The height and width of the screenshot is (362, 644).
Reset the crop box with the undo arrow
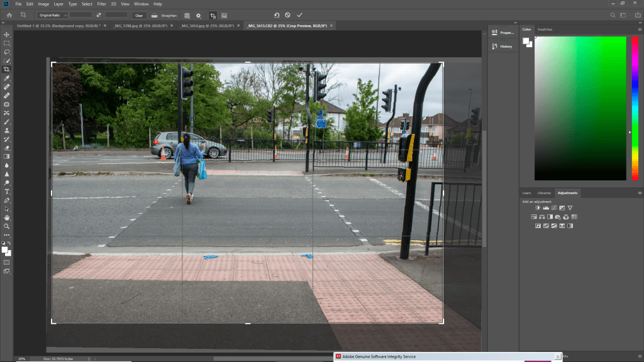pos(276,15)
